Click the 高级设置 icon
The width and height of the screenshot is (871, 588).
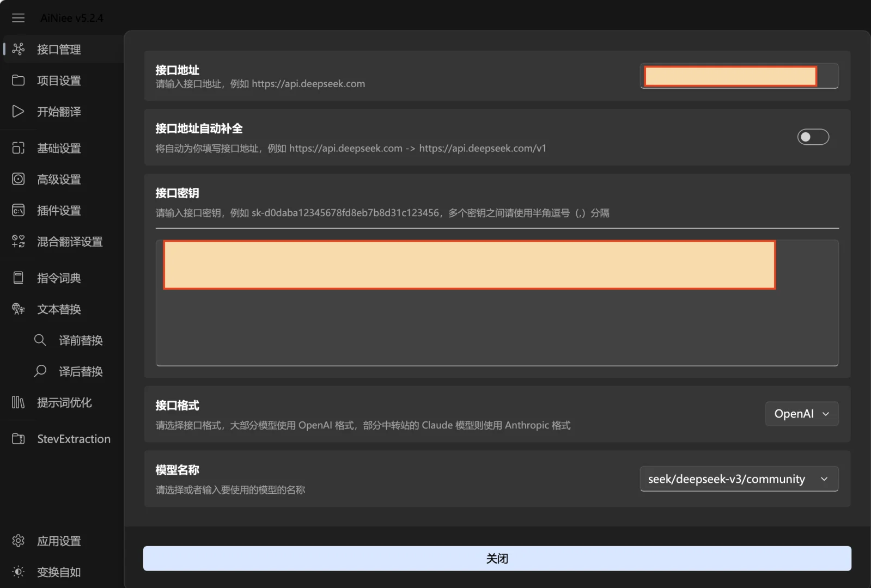(19, 179)
